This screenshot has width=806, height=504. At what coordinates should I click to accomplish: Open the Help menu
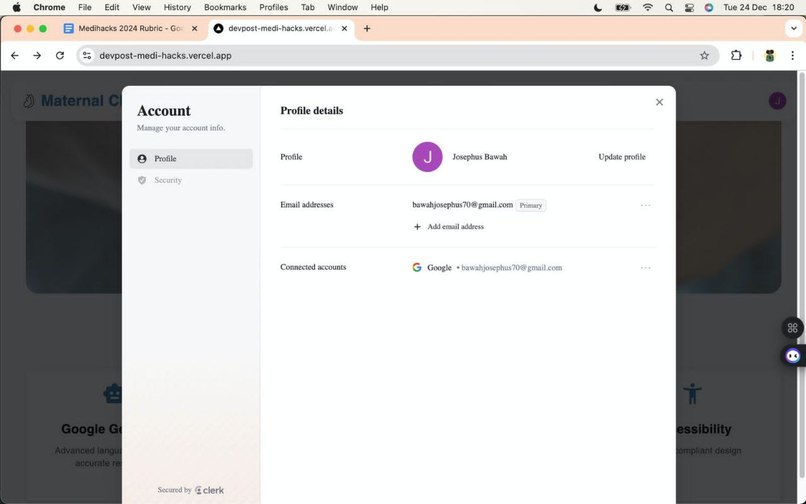[379, 7]
